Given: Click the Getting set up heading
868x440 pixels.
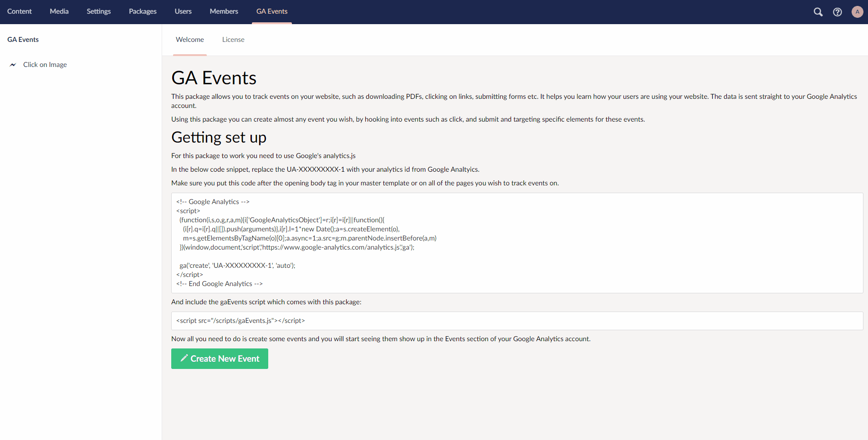Looking at the screenshot, I should (219, 137).
